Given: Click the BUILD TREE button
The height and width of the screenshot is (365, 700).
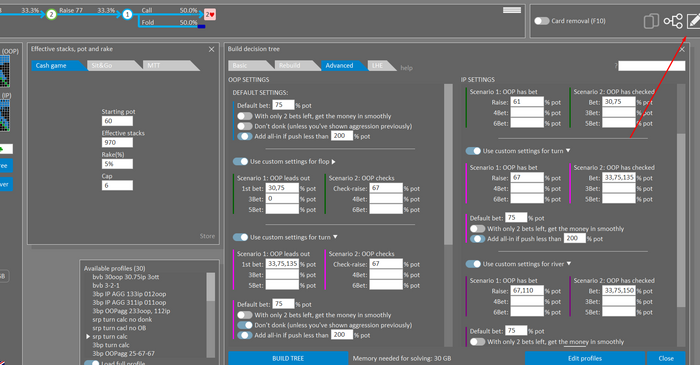Looking at the screenshot, I should [x=288, y=358].
